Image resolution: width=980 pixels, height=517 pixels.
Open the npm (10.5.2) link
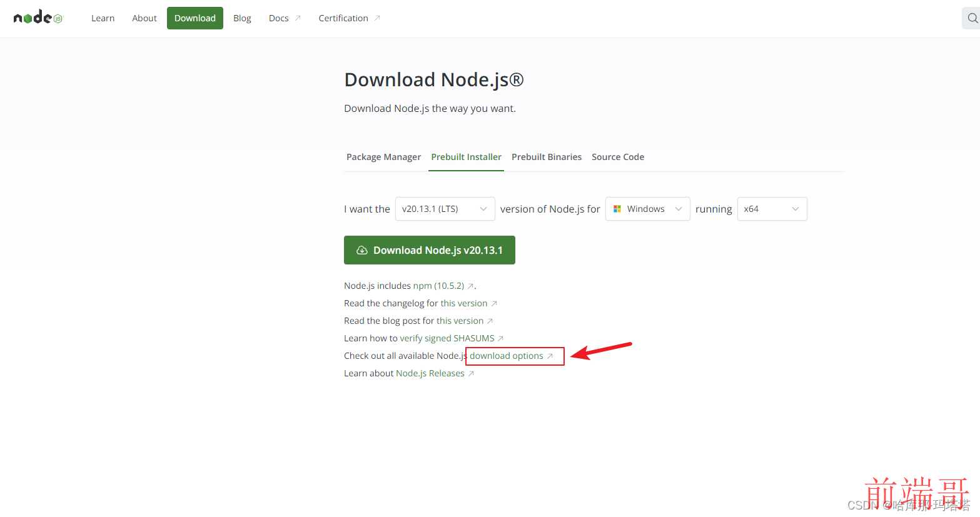[x=438, y=286]
